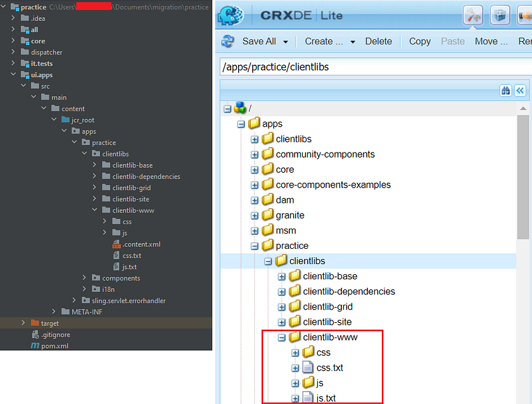The height and width of the screenshot is (404, 532).
Task: Expand the css folder under clientlib-www in CRXDE
Action: [x=295, y=353]
